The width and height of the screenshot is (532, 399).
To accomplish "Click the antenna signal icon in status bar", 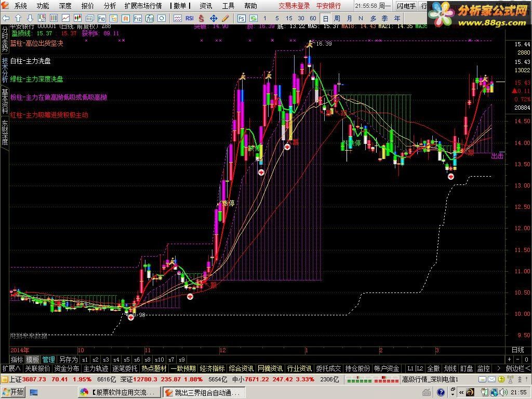I will click(510, 379).
